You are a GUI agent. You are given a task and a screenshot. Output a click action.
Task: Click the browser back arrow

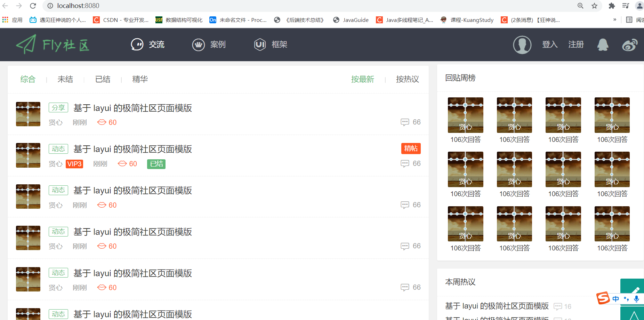(x=5, y=6)
